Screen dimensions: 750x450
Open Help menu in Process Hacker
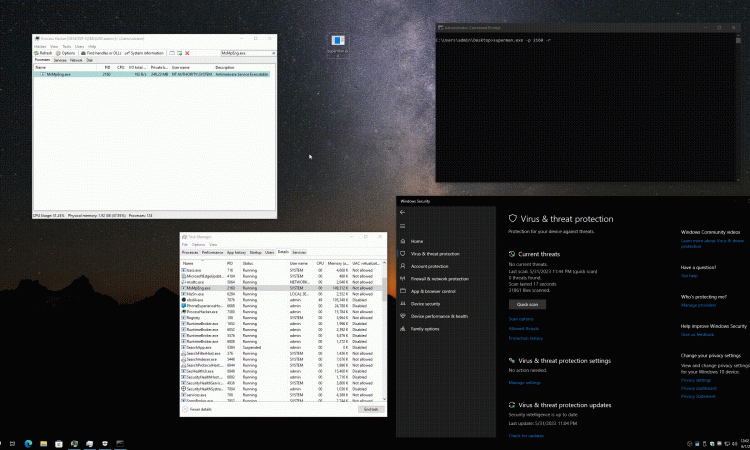tap(92, 46)
